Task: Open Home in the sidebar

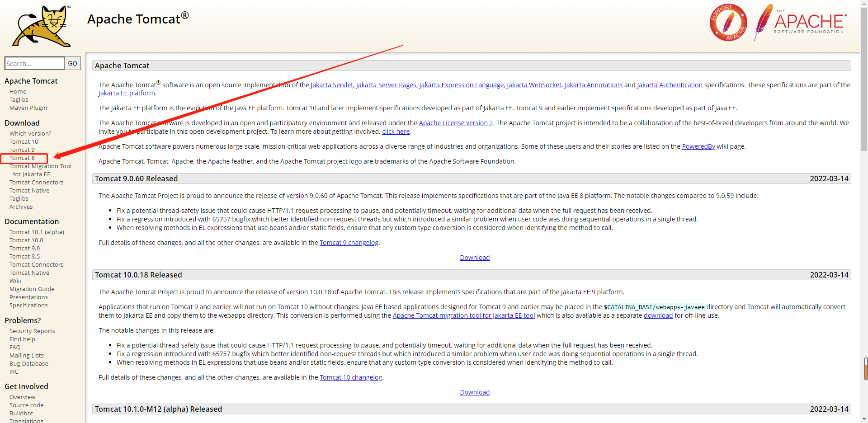Action: 18,91
